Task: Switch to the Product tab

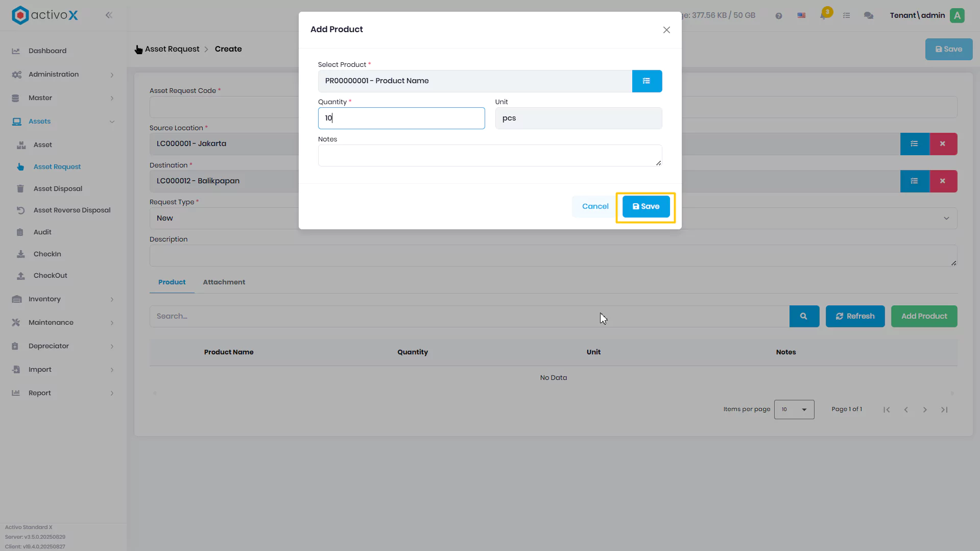Action: (172, 282)
